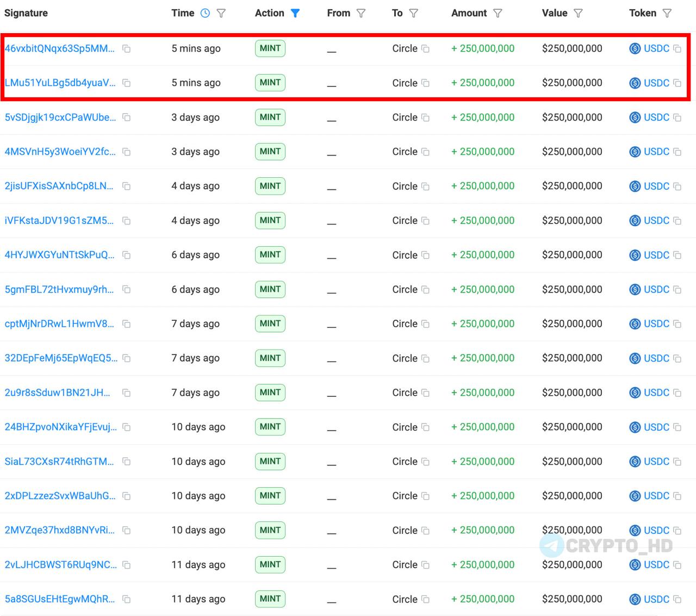This screenshot has height=616, width=696.
Task: Copy USDC token address in 46vxbitQNqx row
Action: (x=677, y=48)
